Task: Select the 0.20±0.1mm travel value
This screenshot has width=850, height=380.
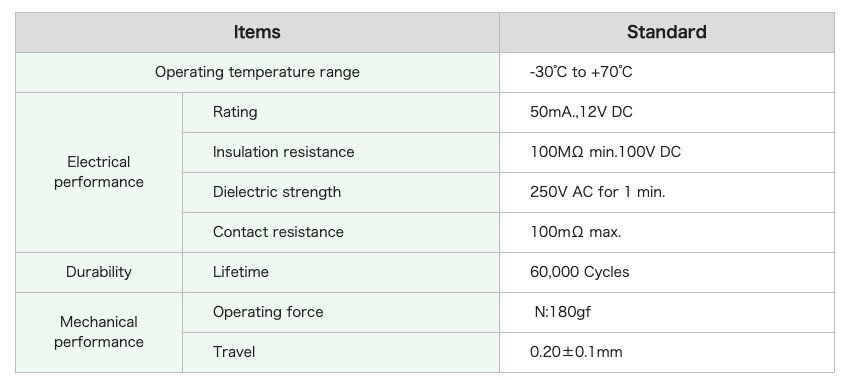Action: coord(576,352)
